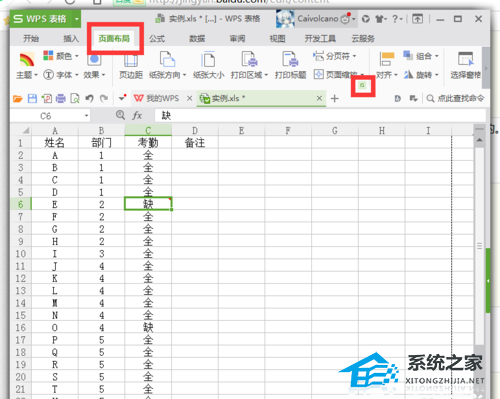Click the 选择窗格 selection pane icon
500x399 pixels.
tap(465, 66)
